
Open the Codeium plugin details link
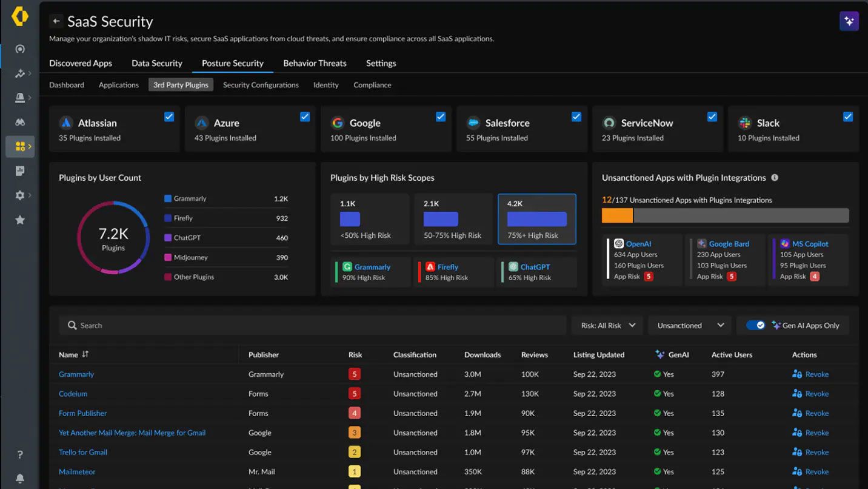(73, 394)
